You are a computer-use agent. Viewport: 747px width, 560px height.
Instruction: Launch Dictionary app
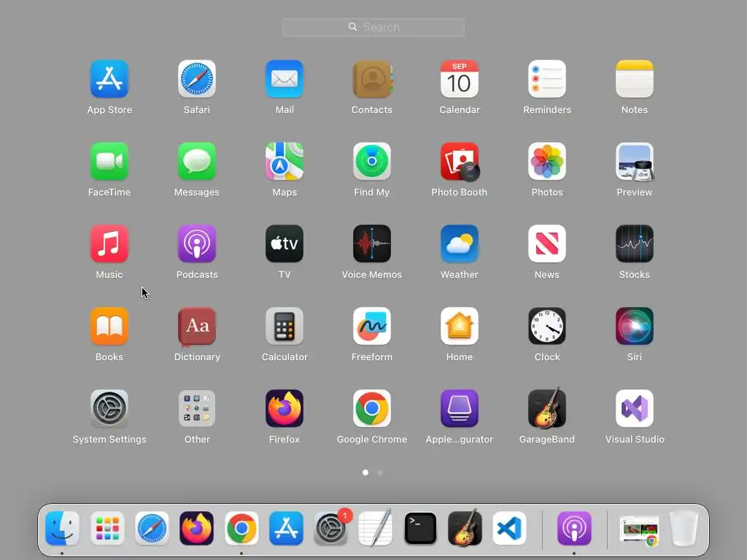point(197,326)
